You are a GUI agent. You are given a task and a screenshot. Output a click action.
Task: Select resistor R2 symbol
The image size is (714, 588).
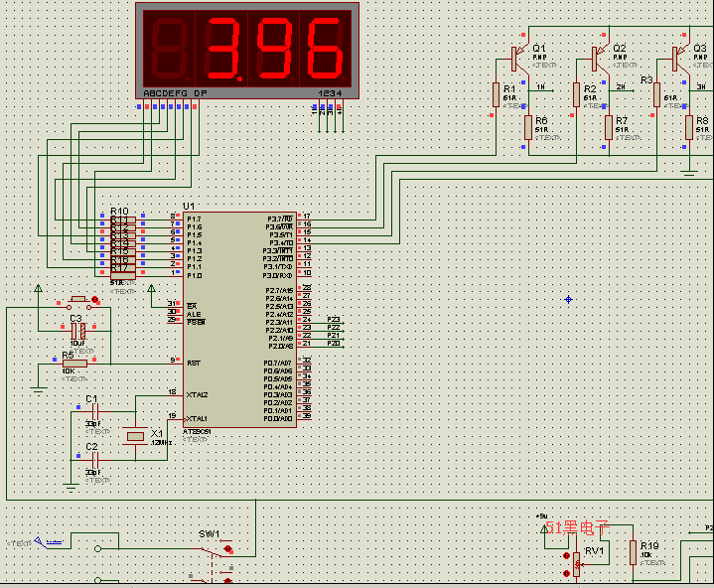(577, 94)
